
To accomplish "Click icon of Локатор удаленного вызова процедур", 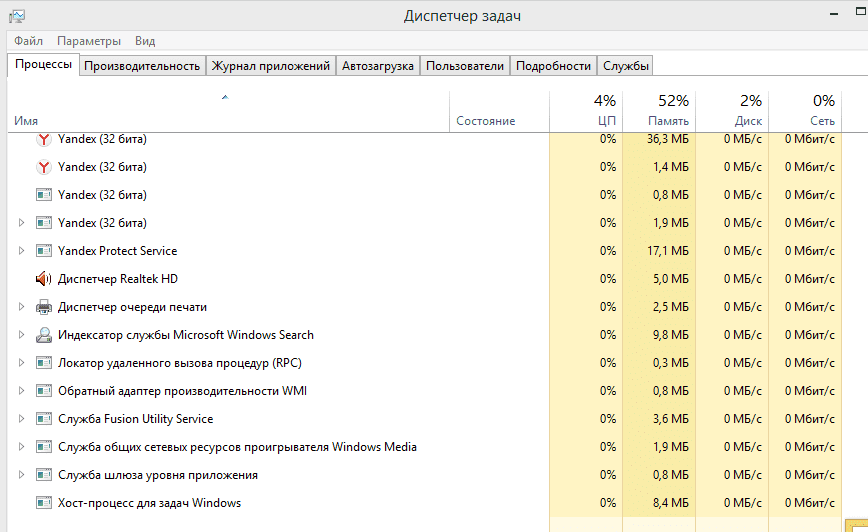I will pos(44,363).
